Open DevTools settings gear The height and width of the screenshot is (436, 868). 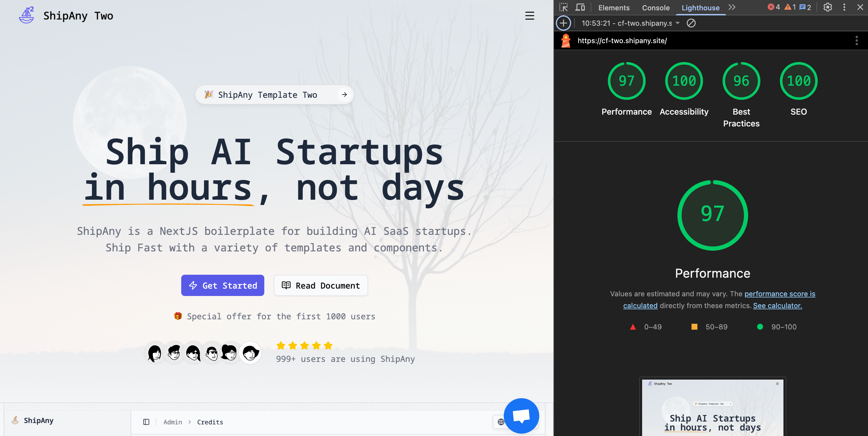tap(827, 7)
